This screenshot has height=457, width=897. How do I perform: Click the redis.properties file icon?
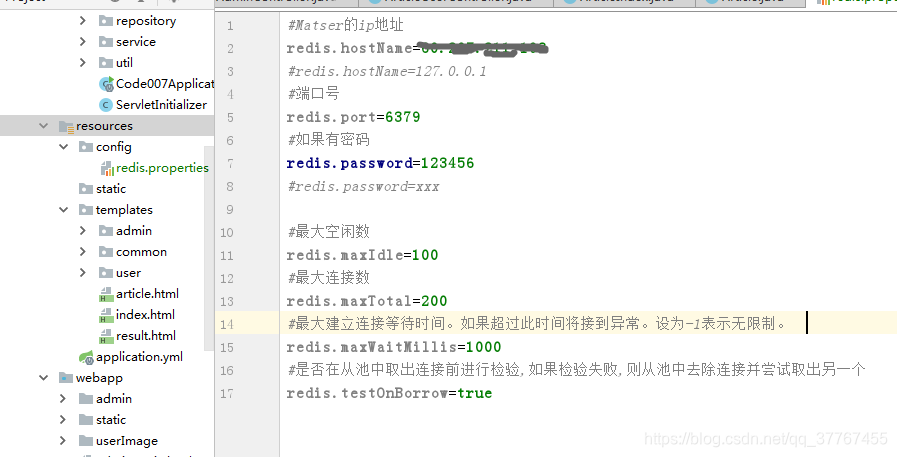tap(107, 168)
